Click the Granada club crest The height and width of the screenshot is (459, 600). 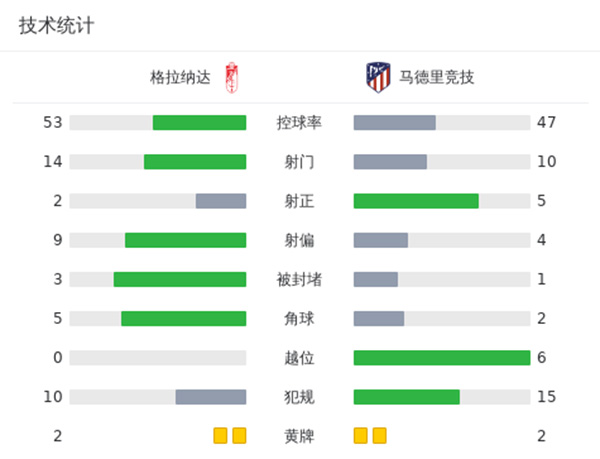pyautogui.click(x=233, y=77)
